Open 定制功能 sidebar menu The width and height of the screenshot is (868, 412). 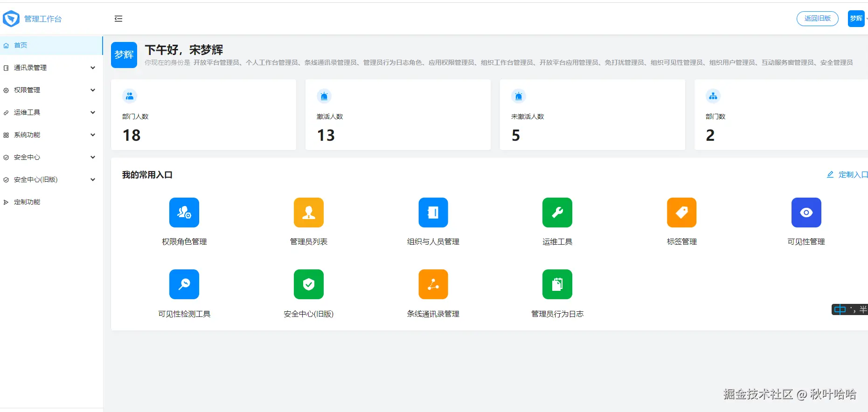(x=51, y=202)
